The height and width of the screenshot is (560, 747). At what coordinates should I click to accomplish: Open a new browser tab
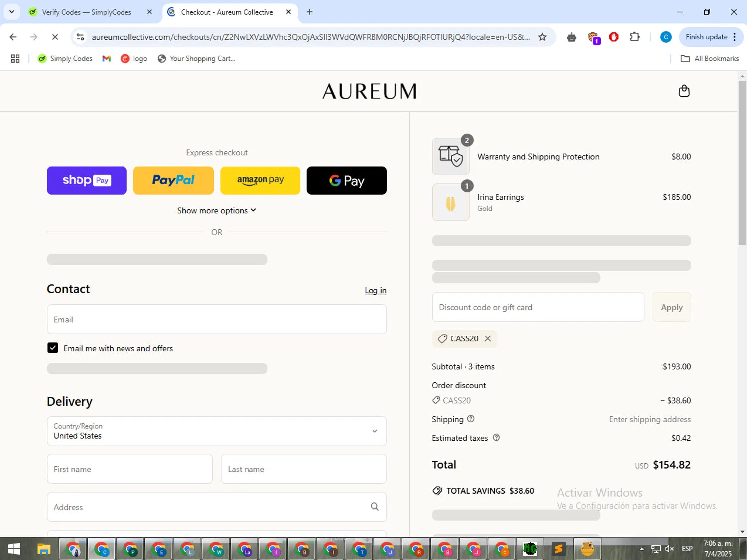click(x=309, y=12)
